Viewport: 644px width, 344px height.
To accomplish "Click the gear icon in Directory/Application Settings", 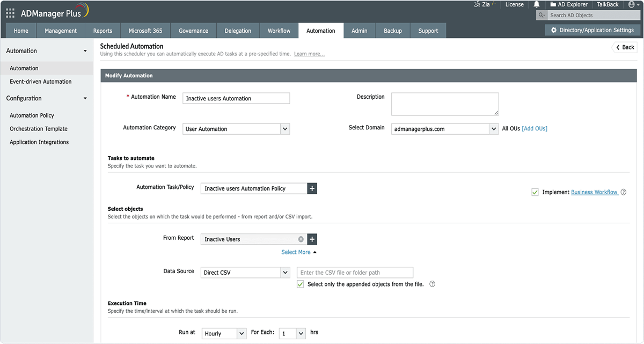I will pyautogui.click(x=554, y=31).
